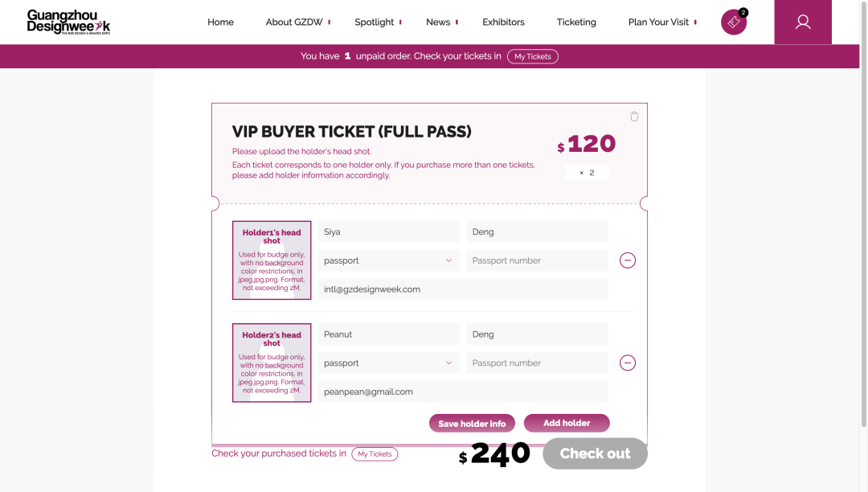Click Holder1's Passport number field

click(537, 260)
